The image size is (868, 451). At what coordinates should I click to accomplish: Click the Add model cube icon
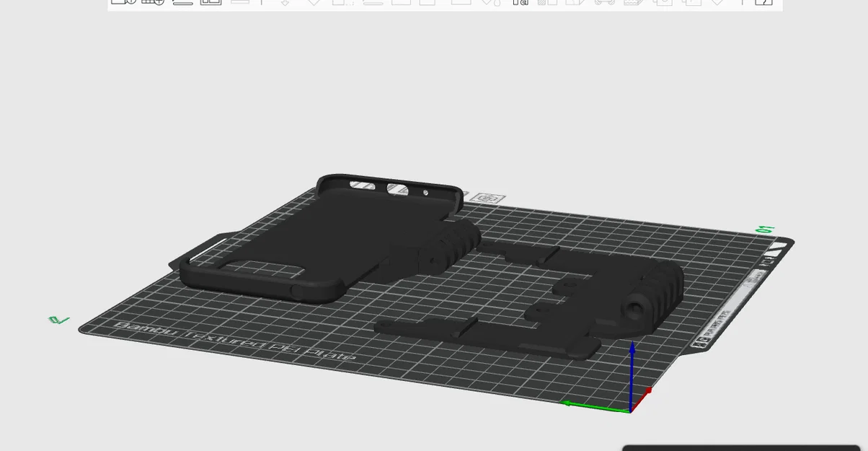click(123, 2)
